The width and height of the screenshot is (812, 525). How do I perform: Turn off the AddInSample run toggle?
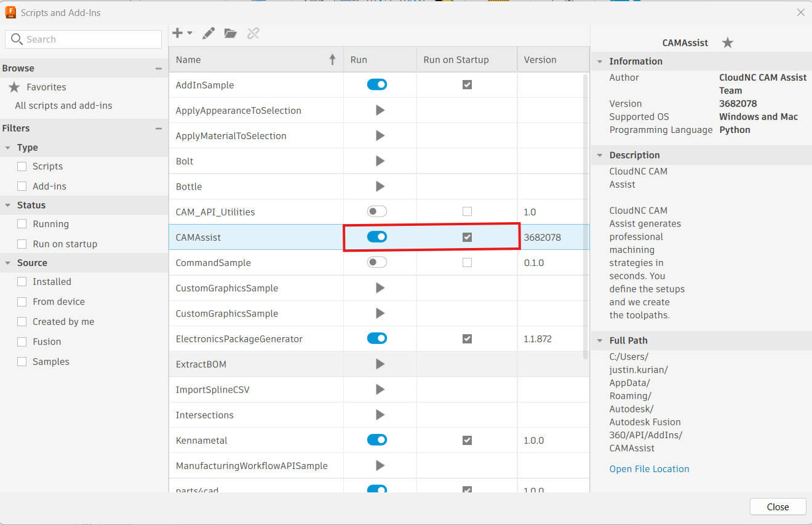(x=377, y=84)
